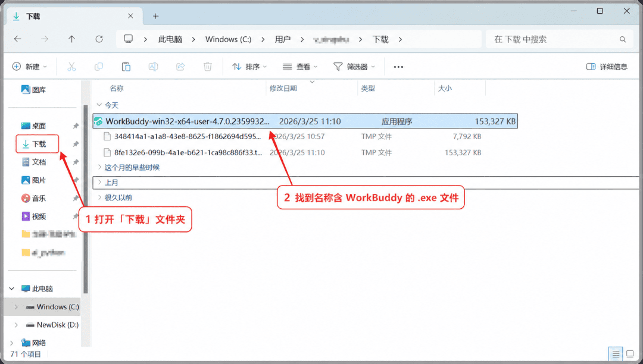Image resolution: width=643 pixels, height=364 pixels.
Task: Go up one folder level
Action: click(x=72, y=39)
